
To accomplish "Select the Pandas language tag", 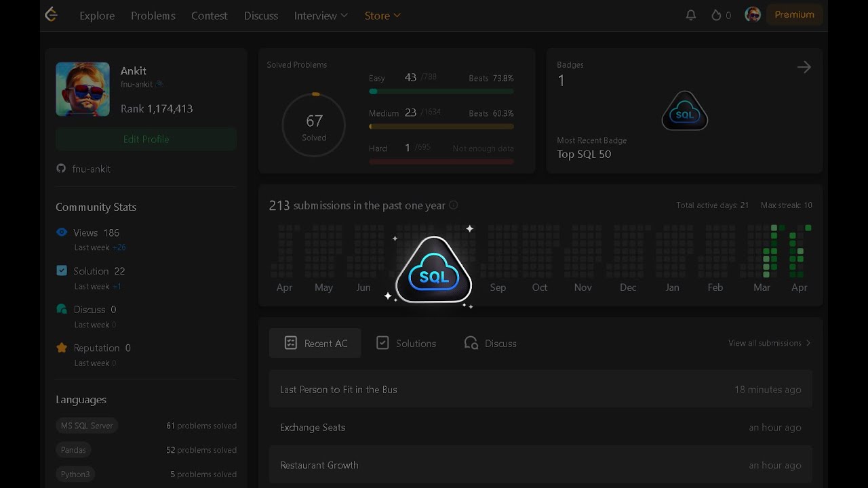I will (73, 450).
